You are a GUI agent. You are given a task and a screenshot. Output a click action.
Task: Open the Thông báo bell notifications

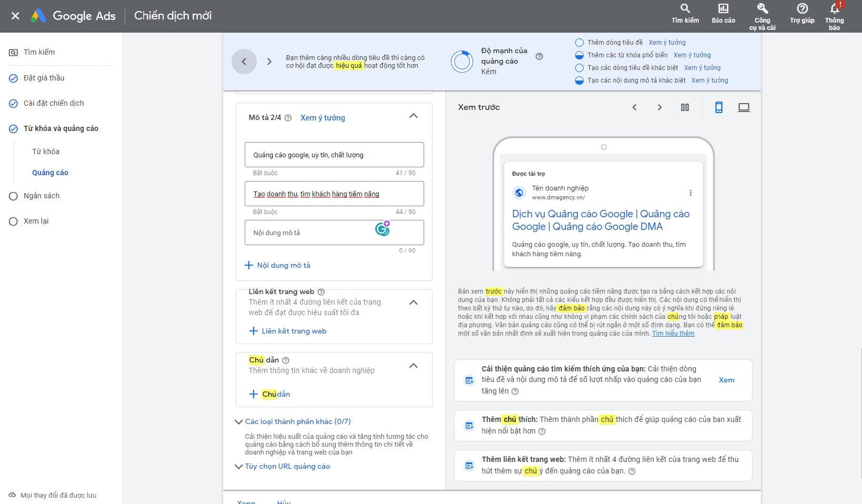click(835, 16)
